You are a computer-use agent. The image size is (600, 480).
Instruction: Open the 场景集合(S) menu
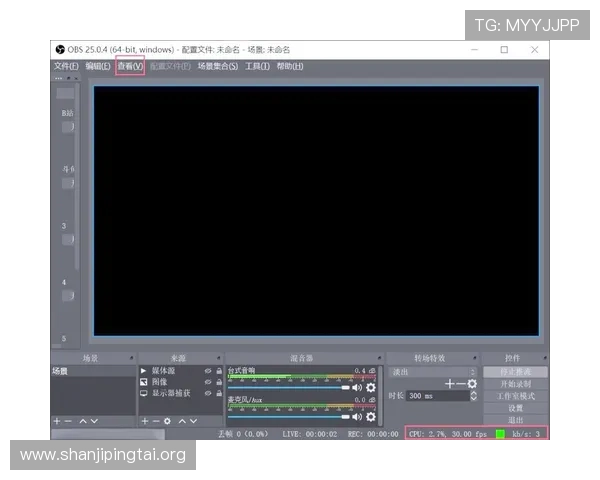pyautogui.click(x=218, y=66)
